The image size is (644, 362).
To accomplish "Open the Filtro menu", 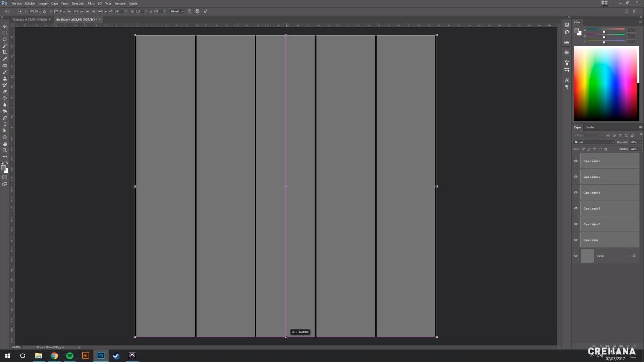I will [91, 3].
